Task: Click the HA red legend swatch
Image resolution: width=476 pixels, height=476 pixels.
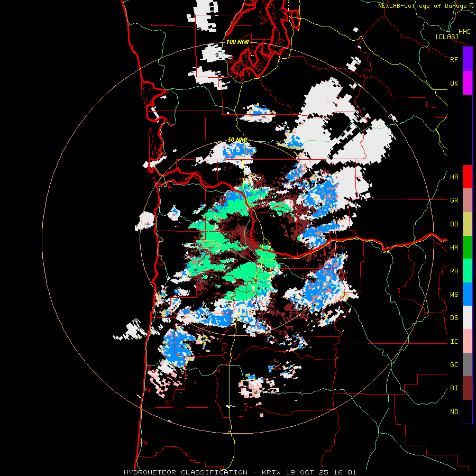Action: pos(467,177)
